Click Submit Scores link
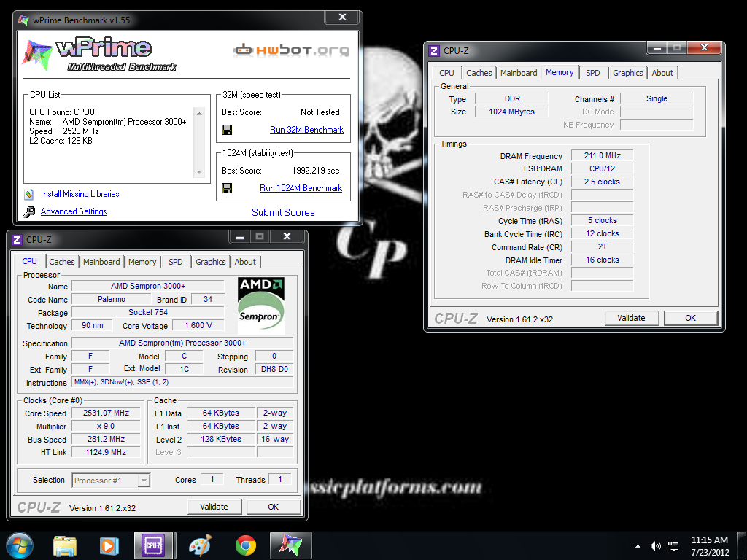This screenshot has width=747, height=560. point(283,213)
